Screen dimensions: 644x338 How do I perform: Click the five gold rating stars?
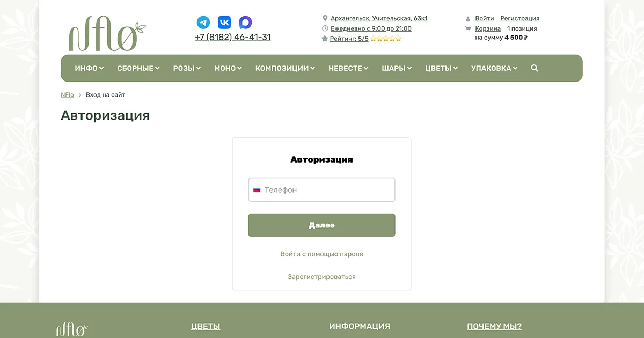(386, 39)
